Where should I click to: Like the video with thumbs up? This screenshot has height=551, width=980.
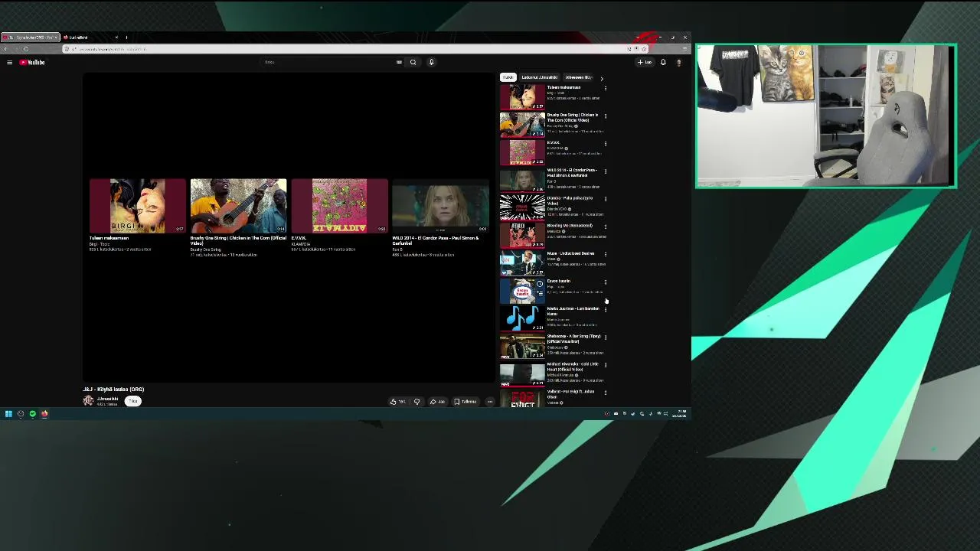point(397,402)
